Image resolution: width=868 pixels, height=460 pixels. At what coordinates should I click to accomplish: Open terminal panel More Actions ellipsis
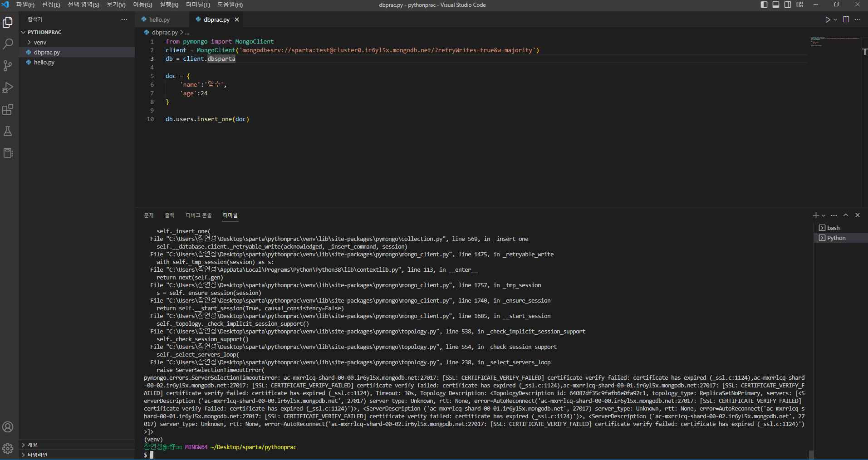[x=834, y=215]
